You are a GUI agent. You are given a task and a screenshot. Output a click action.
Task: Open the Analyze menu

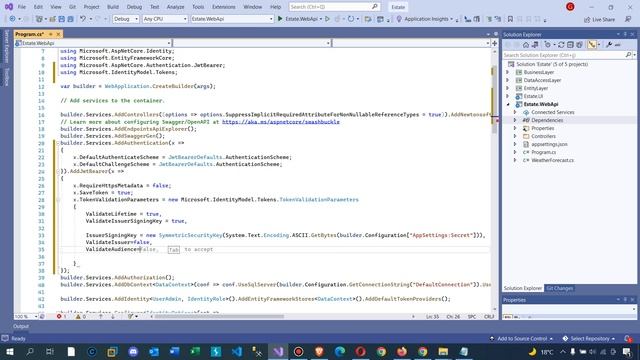tap(175, 7)
